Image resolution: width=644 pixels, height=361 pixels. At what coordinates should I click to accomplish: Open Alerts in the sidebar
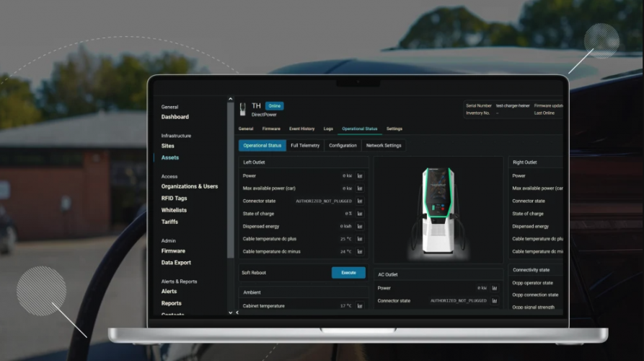pos(169,292)
